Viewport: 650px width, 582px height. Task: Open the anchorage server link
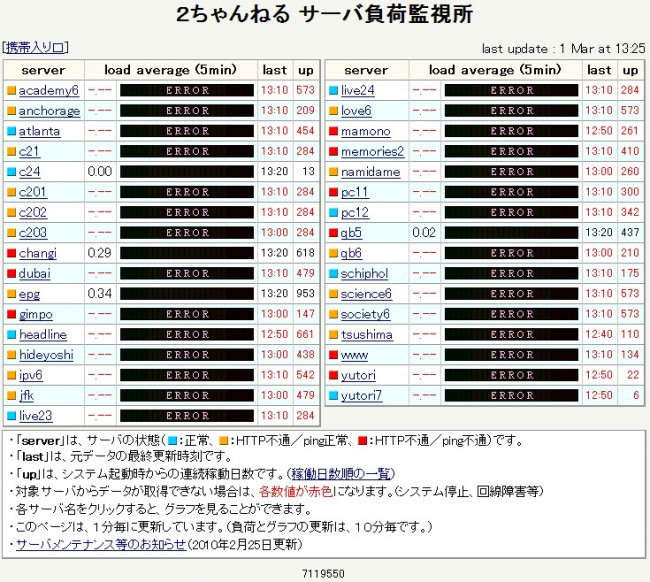[49, 111]
